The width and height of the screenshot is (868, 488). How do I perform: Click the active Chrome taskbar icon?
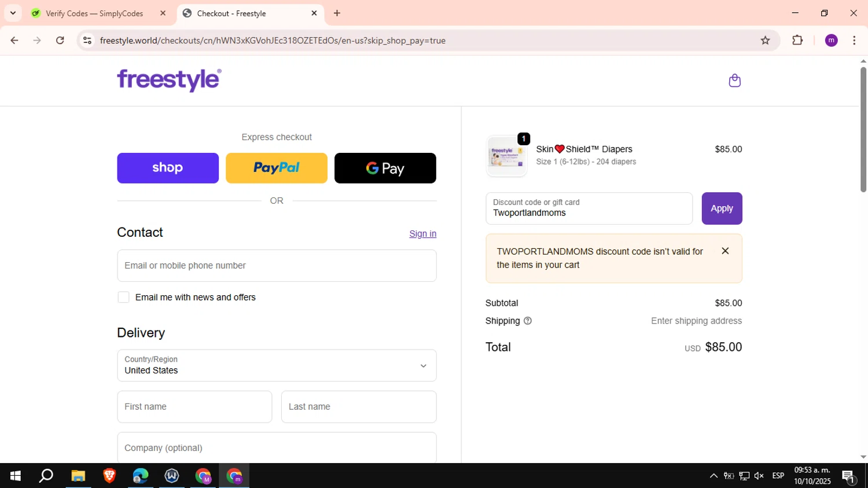point(234,476)
